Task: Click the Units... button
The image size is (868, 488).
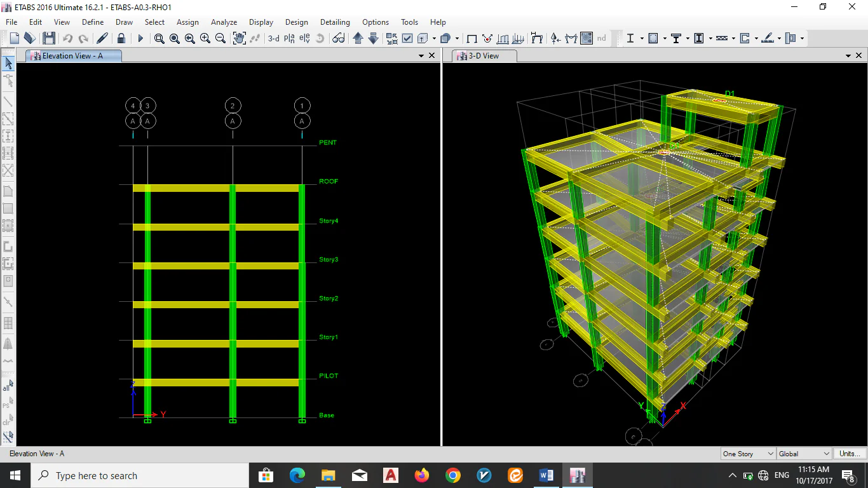Action: click(849, 454)
